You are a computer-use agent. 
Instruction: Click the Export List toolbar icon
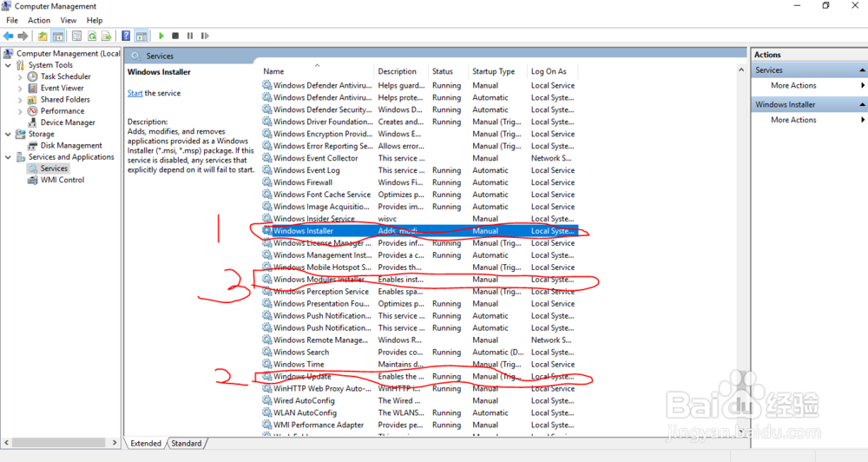pos(106,36)
